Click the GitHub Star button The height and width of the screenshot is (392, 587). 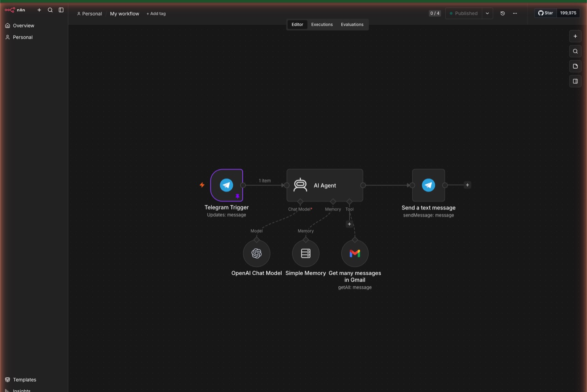pyautogui.click(x=545, y=13)
